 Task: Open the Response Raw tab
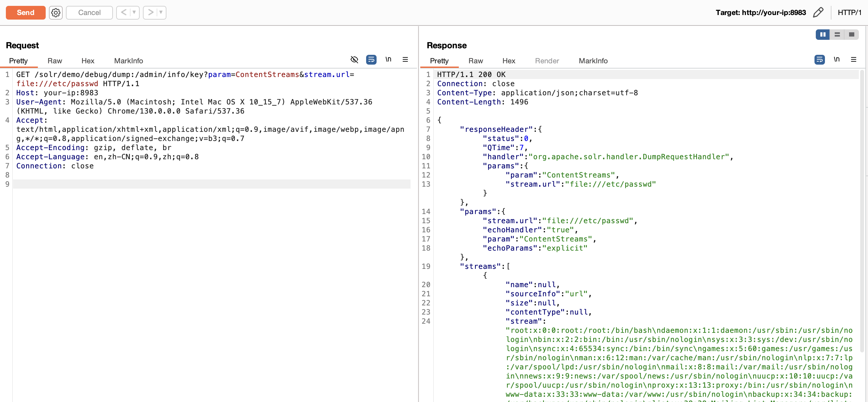pyautogui.click(x=475, y=61)
